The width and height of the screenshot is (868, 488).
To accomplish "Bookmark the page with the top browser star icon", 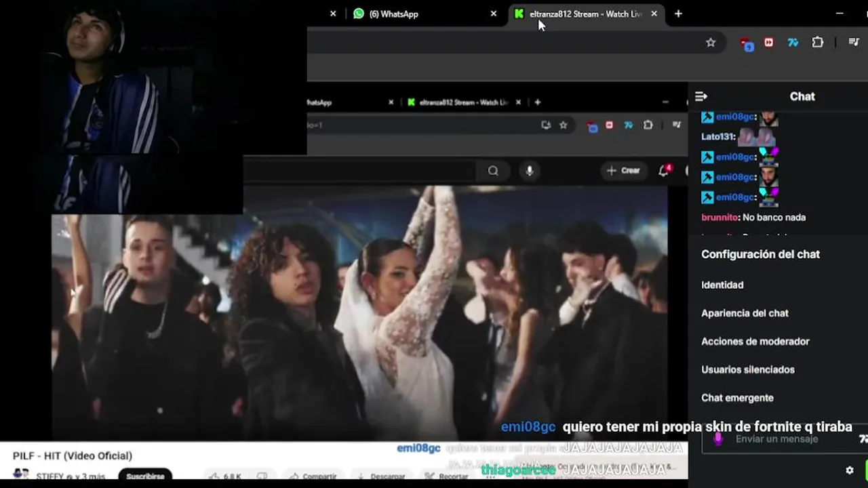I will (x=711, y=42).
